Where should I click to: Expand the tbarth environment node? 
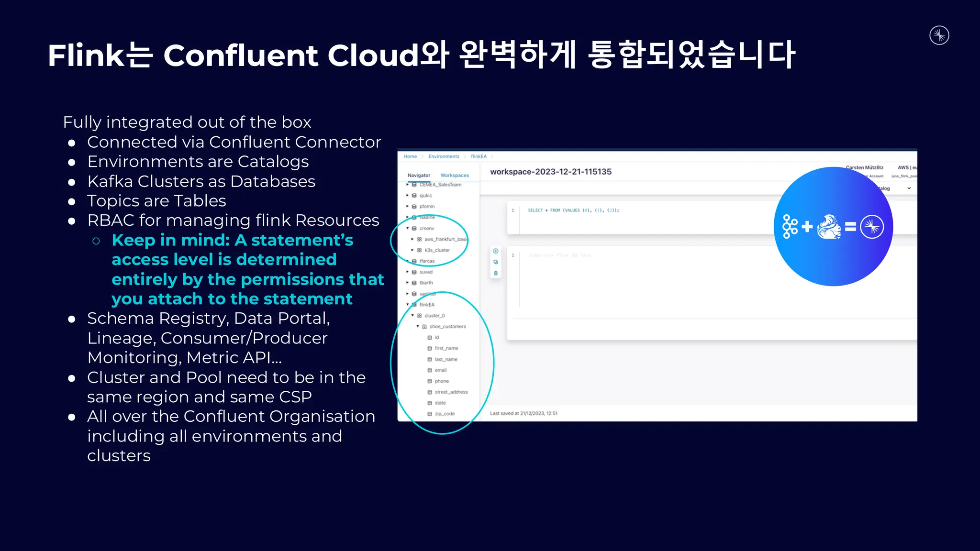point(408,283)
